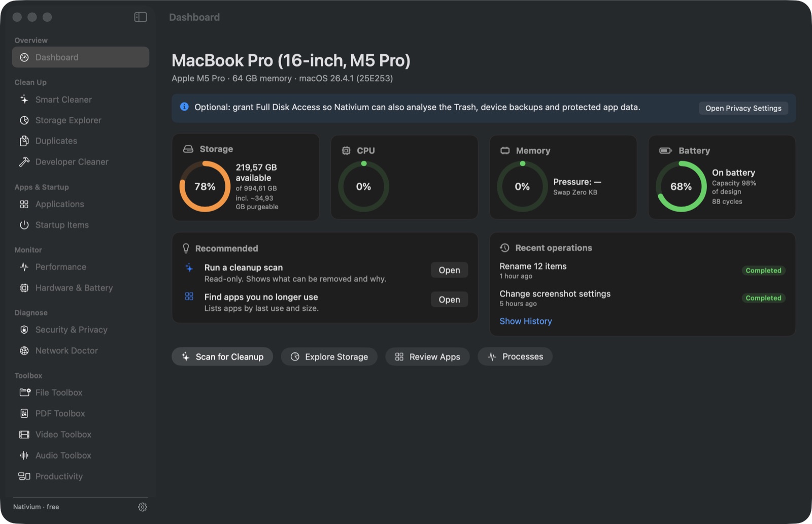Toggle the sidebar visibility icon
Image resolution: width=812 pixels, height=524 pixels.
click(x=141, y=17)
